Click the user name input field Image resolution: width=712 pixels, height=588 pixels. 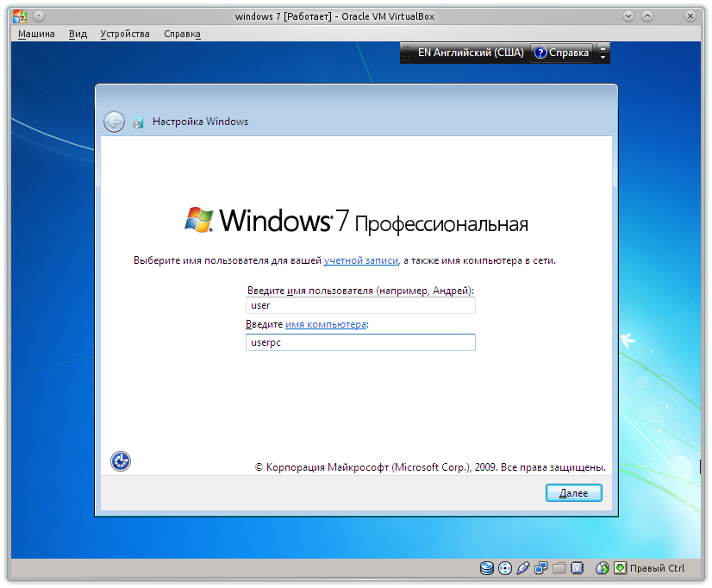(359, 305)
